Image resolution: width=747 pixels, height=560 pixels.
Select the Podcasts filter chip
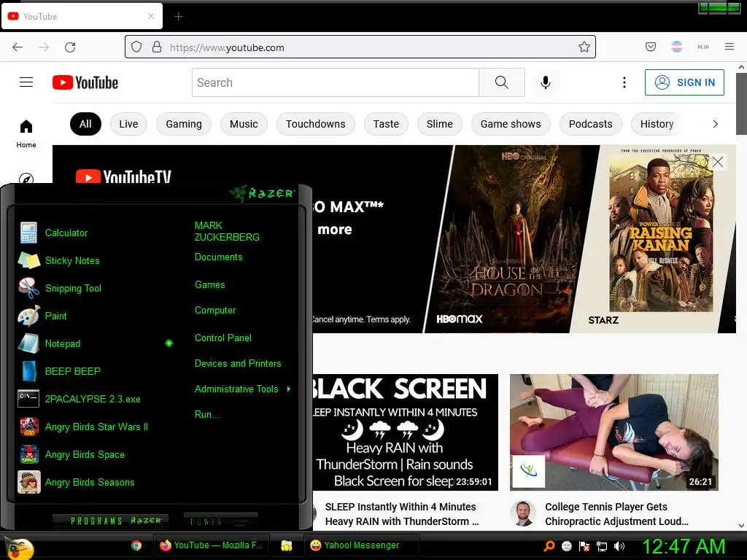pos(591,124)
